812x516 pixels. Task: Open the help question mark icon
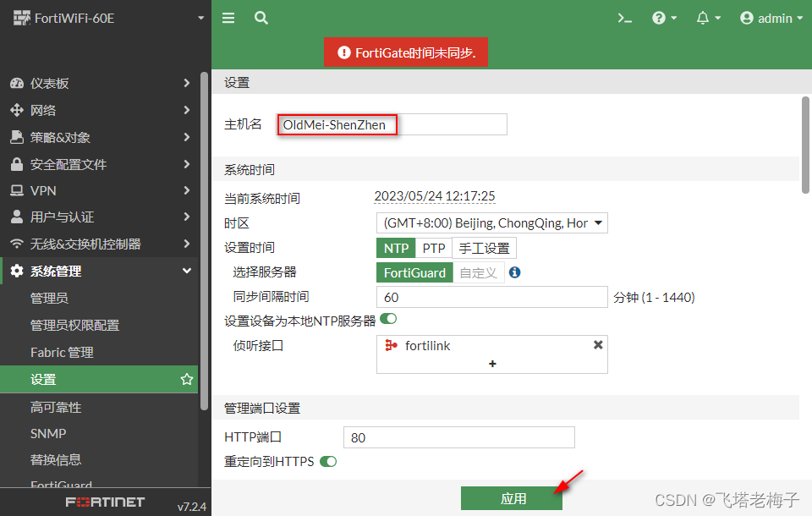coord(659,18)
